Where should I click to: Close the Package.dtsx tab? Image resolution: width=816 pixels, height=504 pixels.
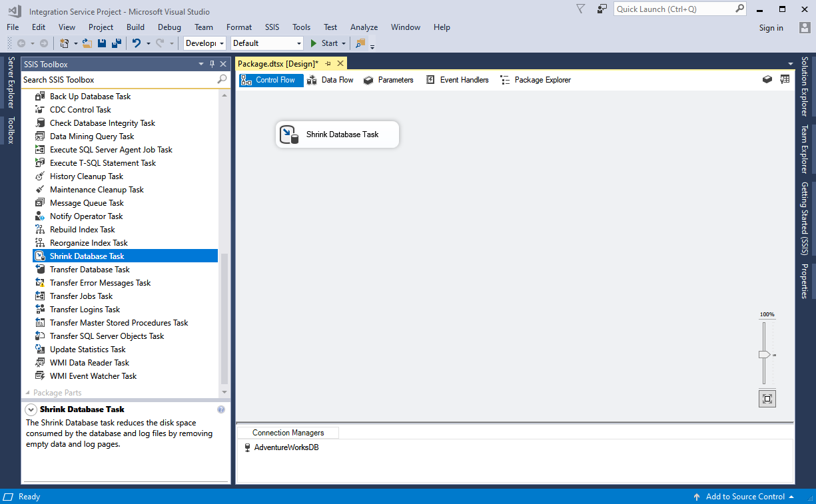[340, 63]
